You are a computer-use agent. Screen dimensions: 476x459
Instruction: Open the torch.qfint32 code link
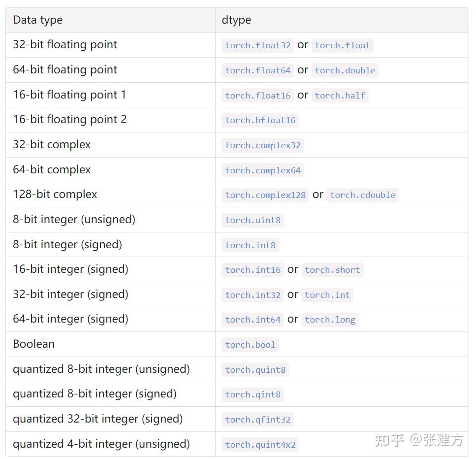257,420
